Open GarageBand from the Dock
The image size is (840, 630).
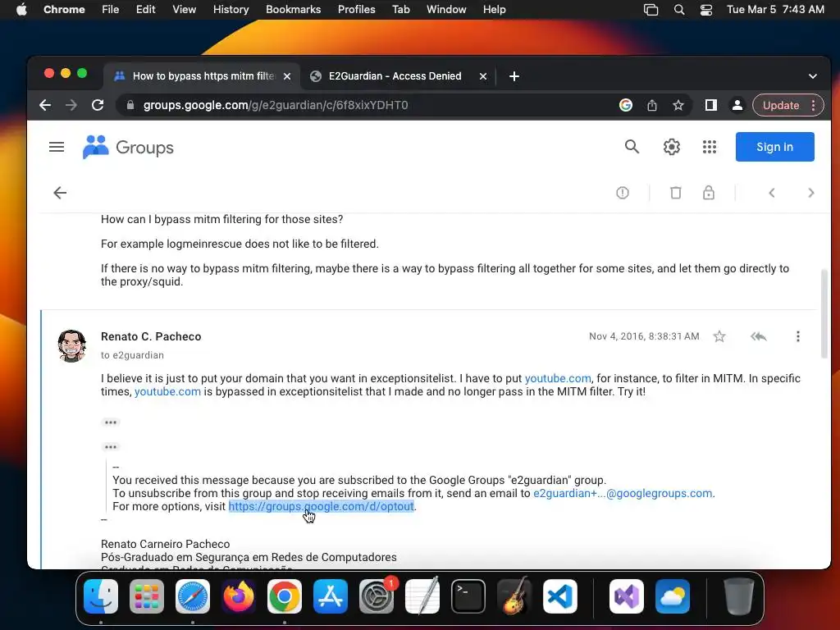click(514, 596)
